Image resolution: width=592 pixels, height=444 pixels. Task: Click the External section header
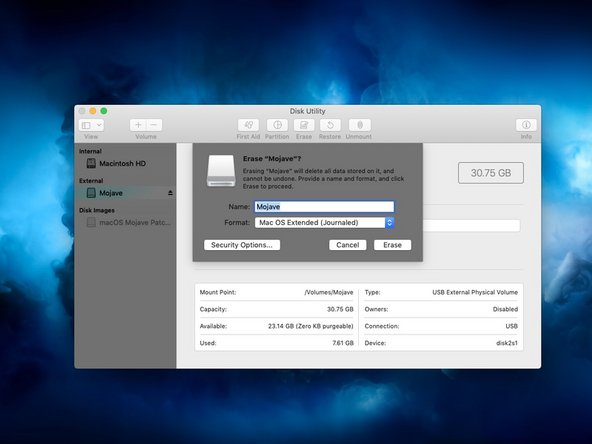click(91, 180)
